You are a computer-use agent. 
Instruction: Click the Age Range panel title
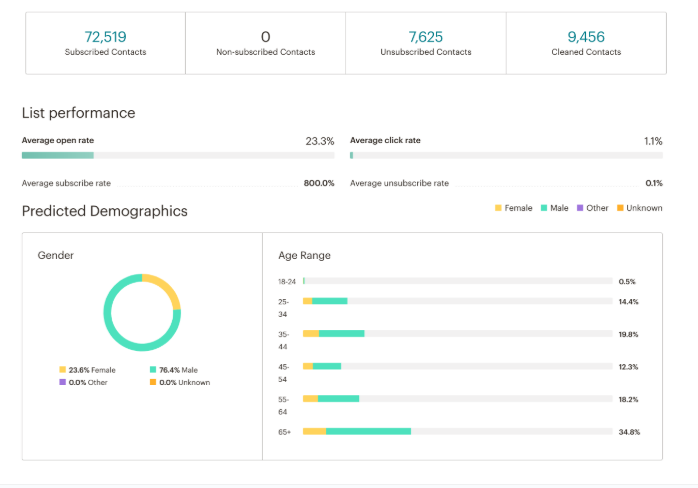[x=304, y=256]
